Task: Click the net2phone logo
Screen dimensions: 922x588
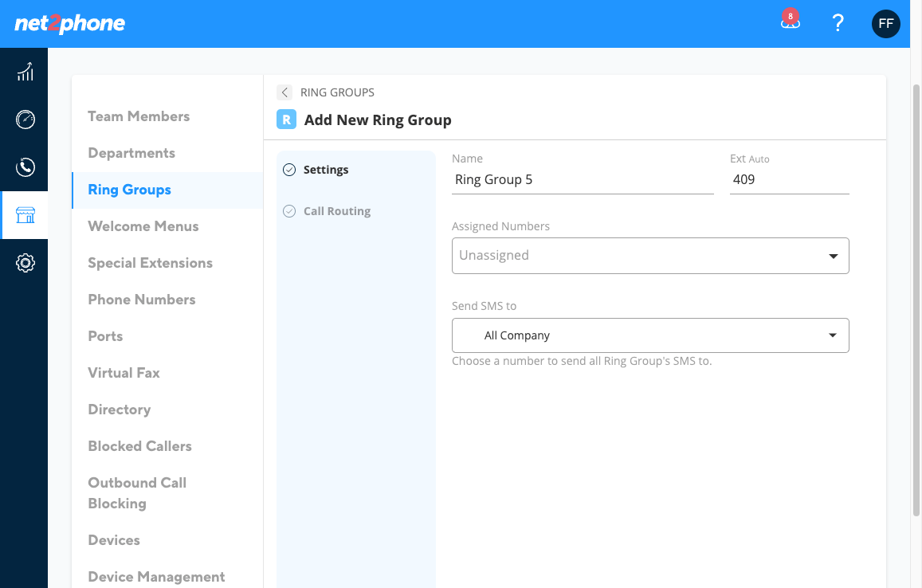Action: 69,24
